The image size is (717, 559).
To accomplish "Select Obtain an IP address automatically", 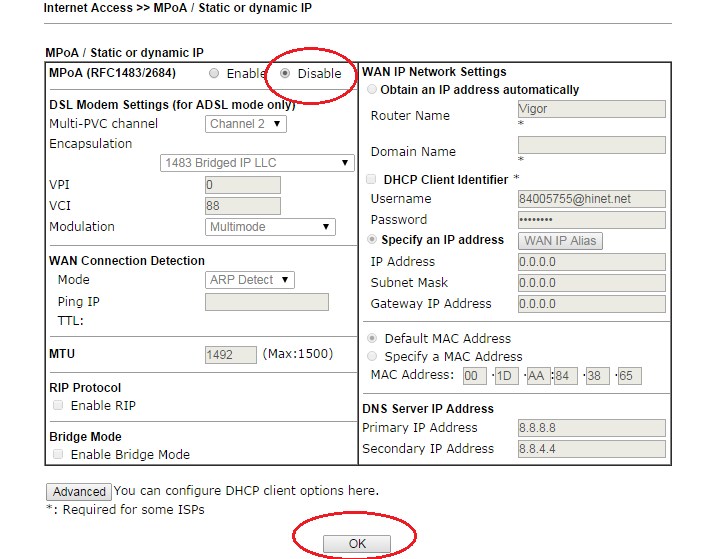I will [x=373, y=90].
